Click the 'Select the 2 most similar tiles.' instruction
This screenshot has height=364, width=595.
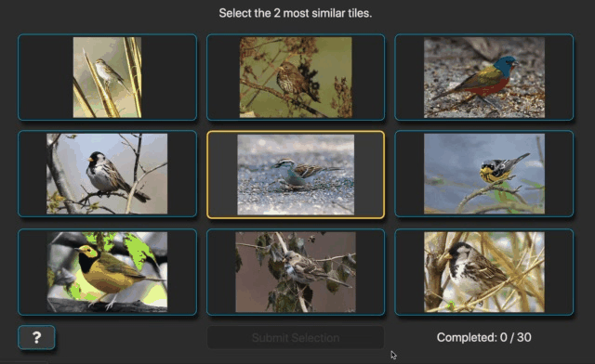click(x=296, y=13)
